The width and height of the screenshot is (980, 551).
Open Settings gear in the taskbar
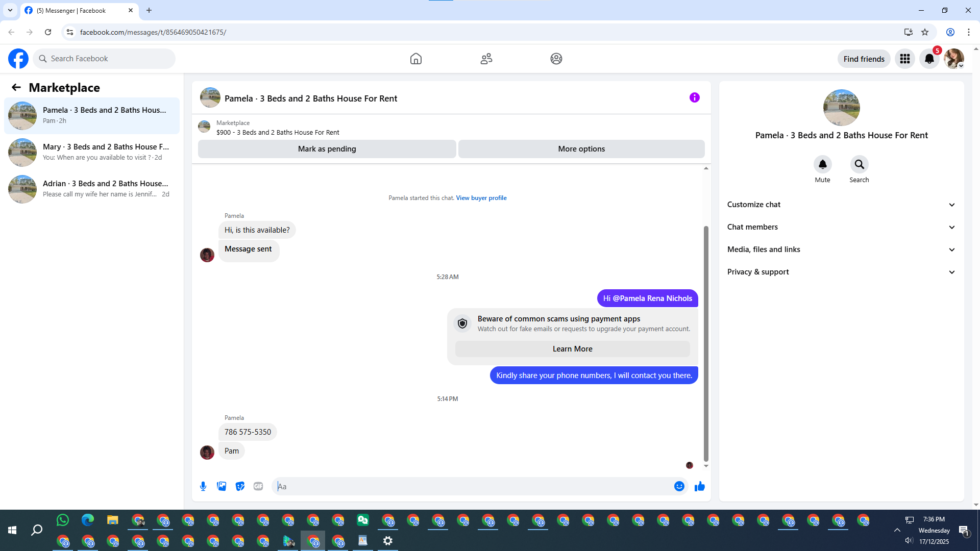388,541
